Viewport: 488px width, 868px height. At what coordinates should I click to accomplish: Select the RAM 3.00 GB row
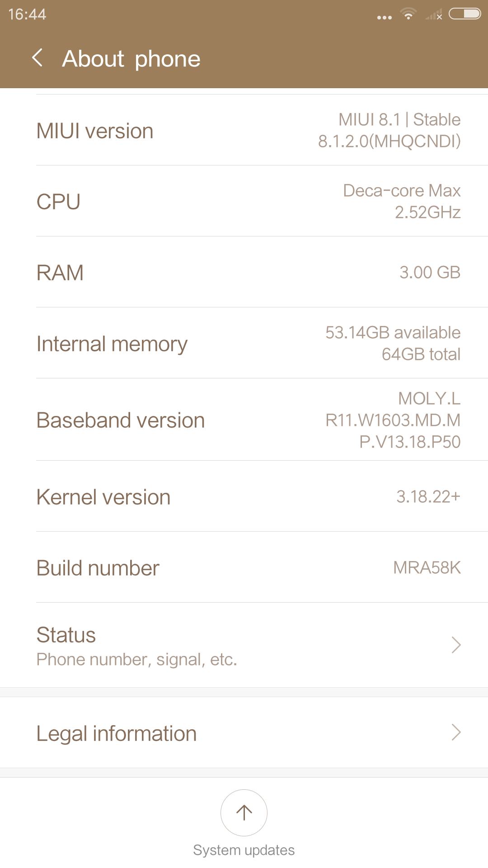pos(244,272)
